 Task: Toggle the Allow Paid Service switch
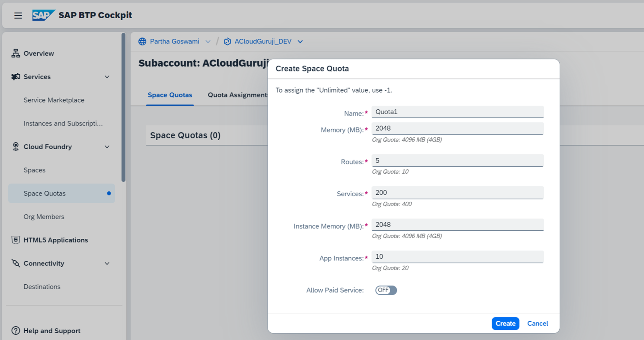pos(386,290)
